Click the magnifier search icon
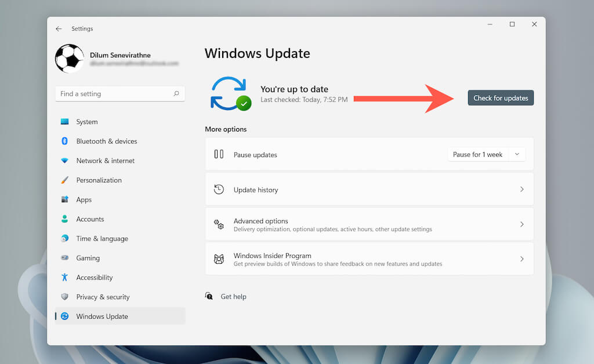594x364 pixels. point(176,93)
